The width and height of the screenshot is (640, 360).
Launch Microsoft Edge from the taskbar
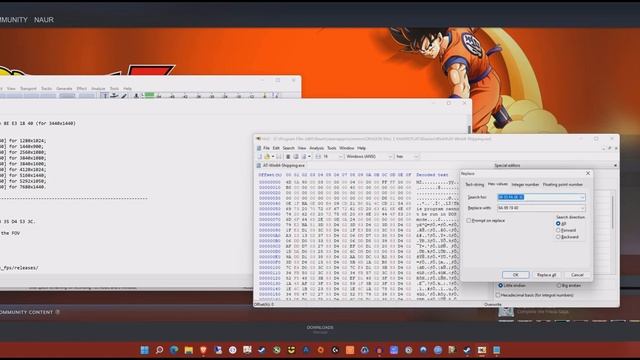[x=174, y=350]
